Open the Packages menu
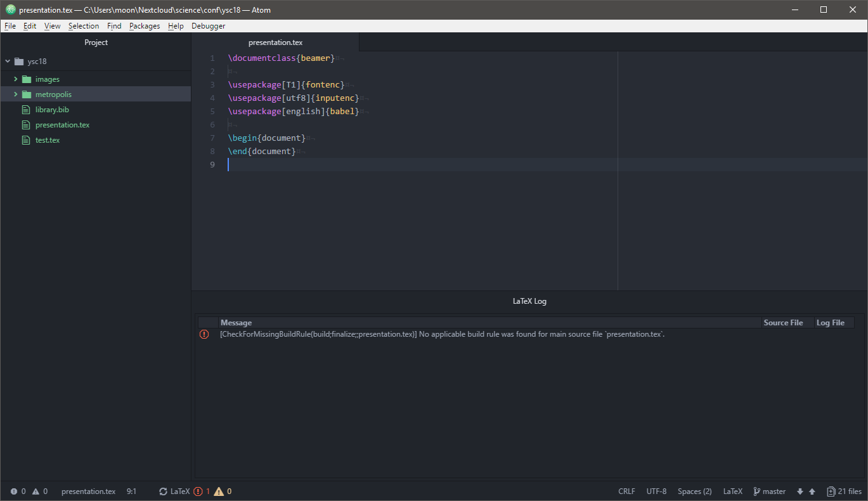Image resolution: width=868 pixels, height=501 pixels. click(x=145, y=26)
